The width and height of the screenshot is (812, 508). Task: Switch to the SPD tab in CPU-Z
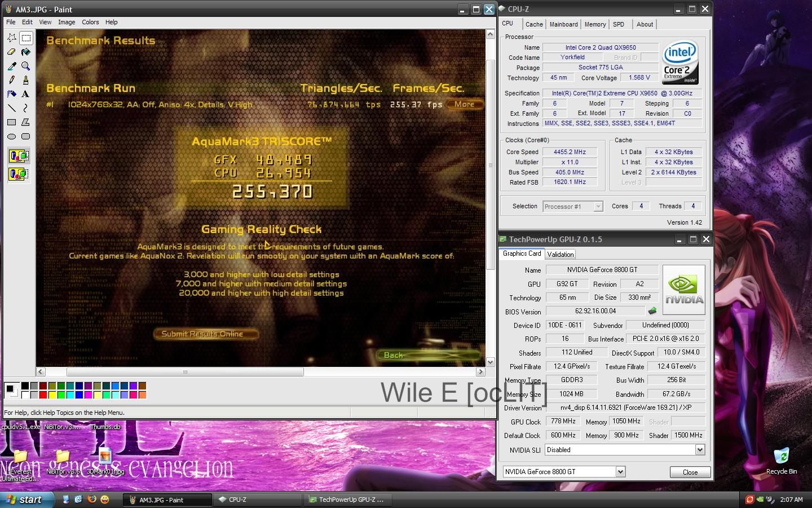619,24
